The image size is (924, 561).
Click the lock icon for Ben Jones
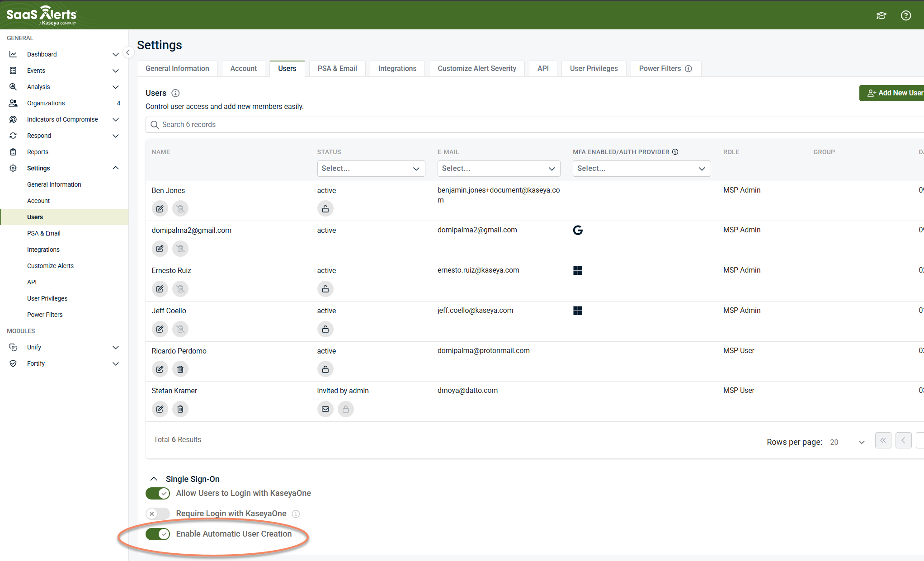[x=325, y=209]
